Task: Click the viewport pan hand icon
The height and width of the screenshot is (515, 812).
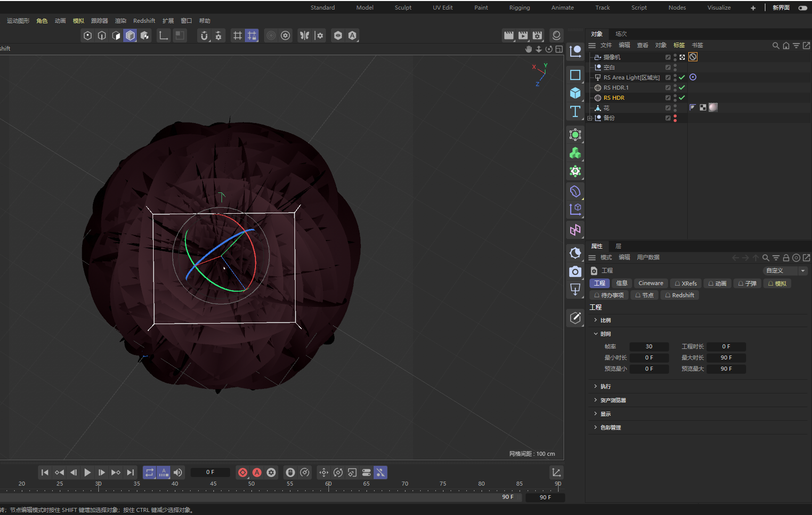Action: coord(529,49)
